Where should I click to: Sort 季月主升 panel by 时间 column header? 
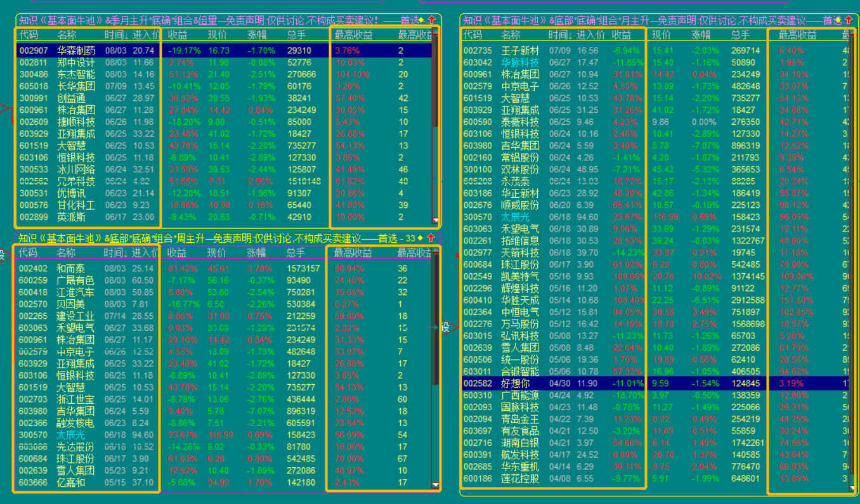(117, 34)
